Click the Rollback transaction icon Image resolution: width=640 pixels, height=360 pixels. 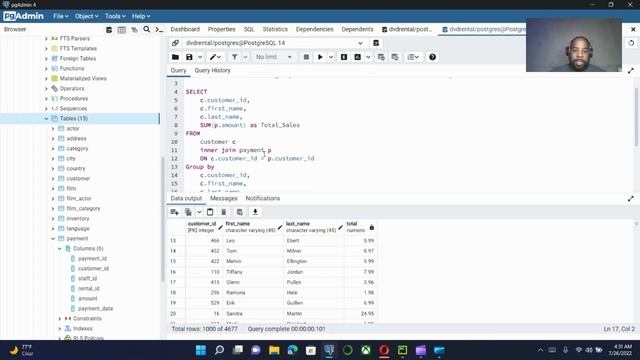[395, 57]
